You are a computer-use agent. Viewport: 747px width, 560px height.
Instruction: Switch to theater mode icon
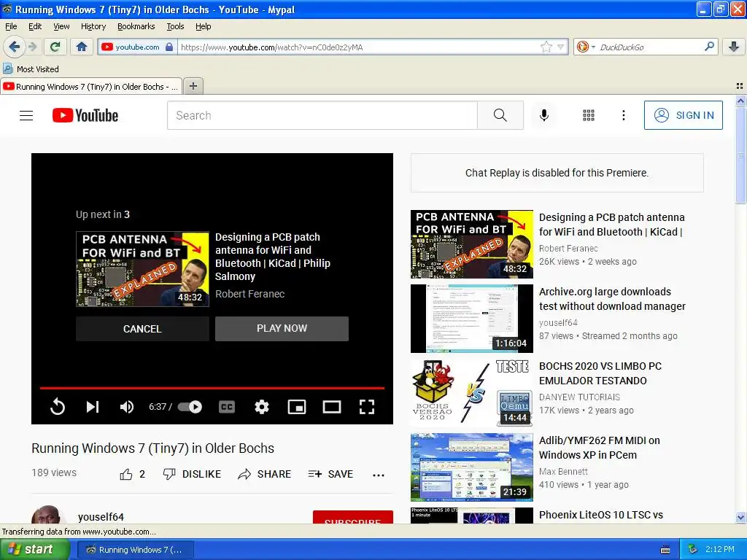332,407
